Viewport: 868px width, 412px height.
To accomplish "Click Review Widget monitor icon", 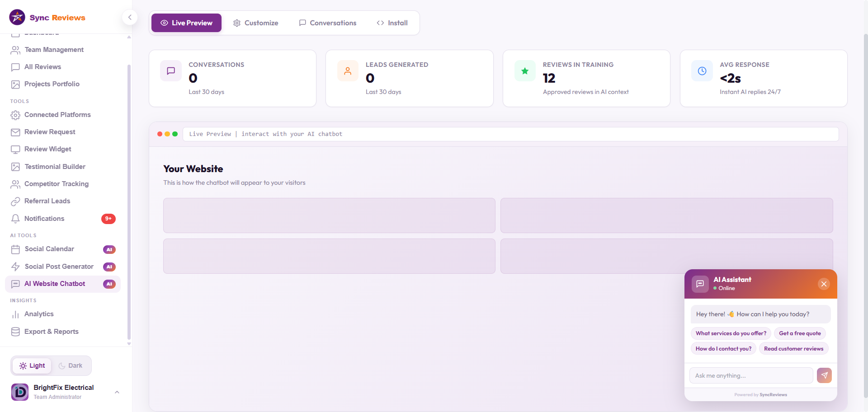I will coord(15,149).
